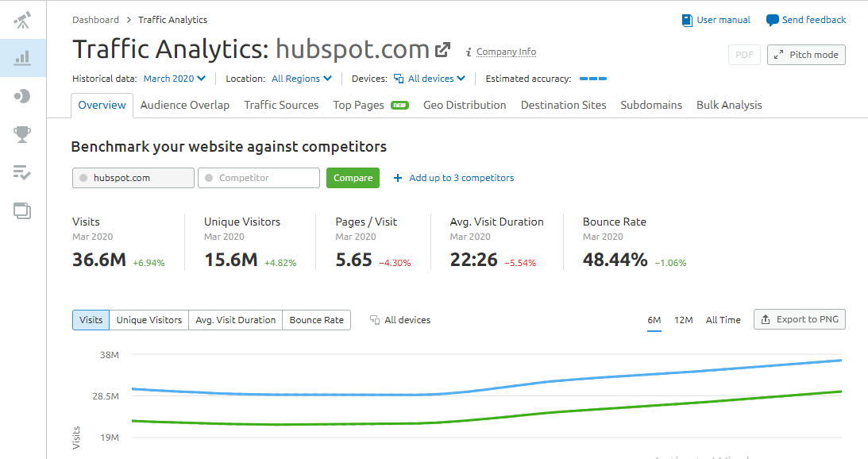
Task: View the Subdomains tab
Action: point(651,105)
